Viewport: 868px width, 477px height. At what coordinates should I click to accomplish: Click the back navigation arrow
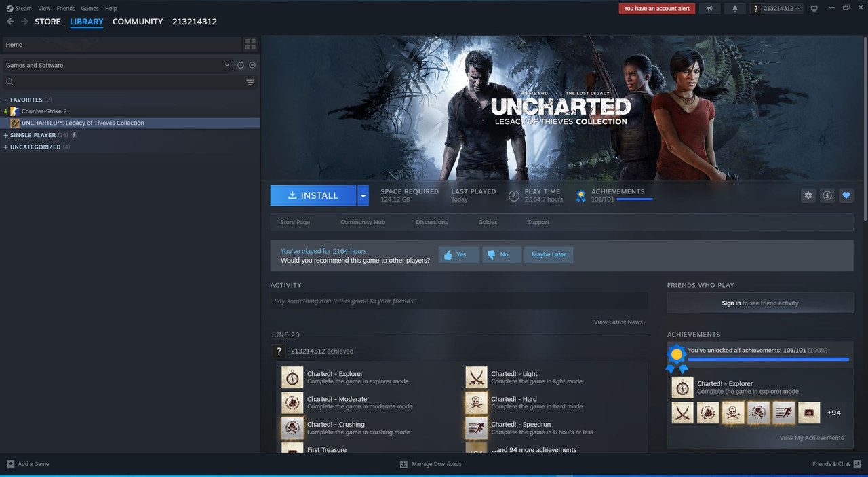point(10,22)
